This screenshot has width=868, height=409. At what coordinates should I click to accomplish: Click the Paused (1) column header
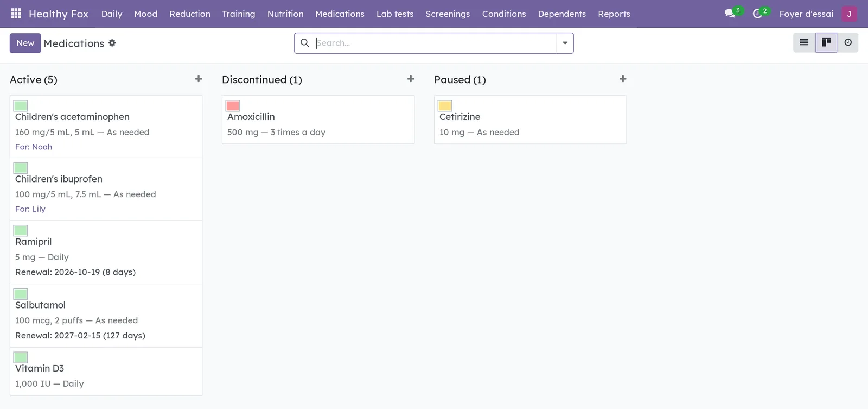(x=460, y=80)
